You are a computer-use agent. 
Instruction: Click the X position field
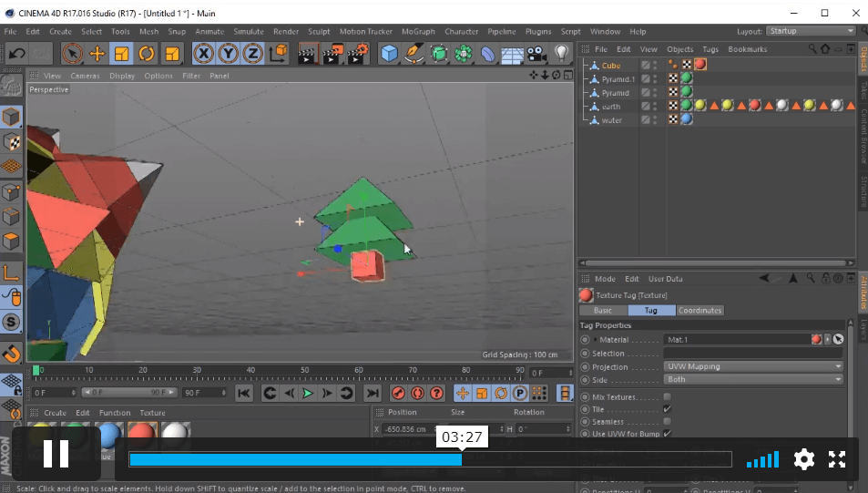(410, 428)
